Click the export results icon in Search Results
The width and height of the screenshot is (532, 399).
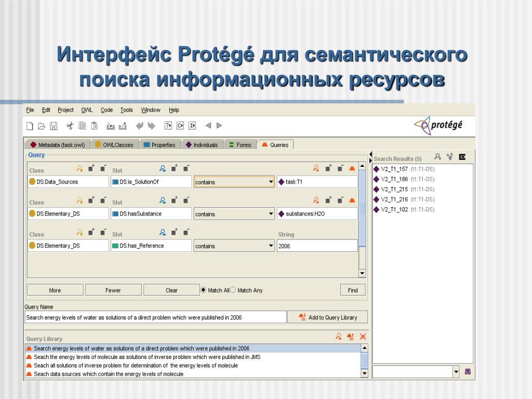click(x=462, y=157)
